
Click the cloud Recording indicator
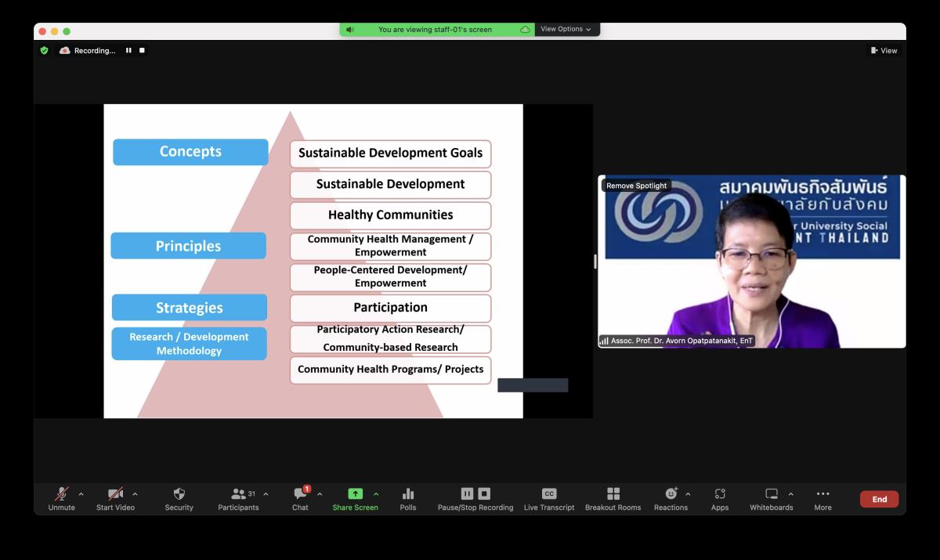(87, 50)
